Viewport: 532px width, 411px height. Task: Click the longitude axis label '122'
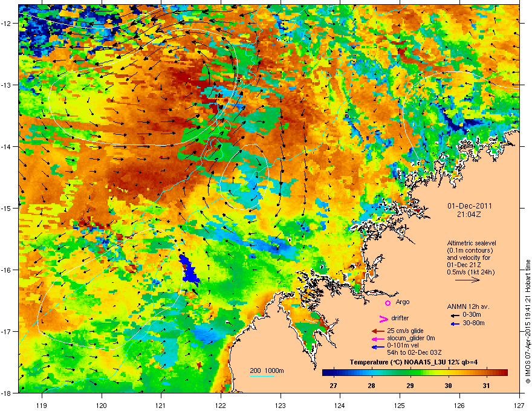pyautogui.click(x=221, y=405)
